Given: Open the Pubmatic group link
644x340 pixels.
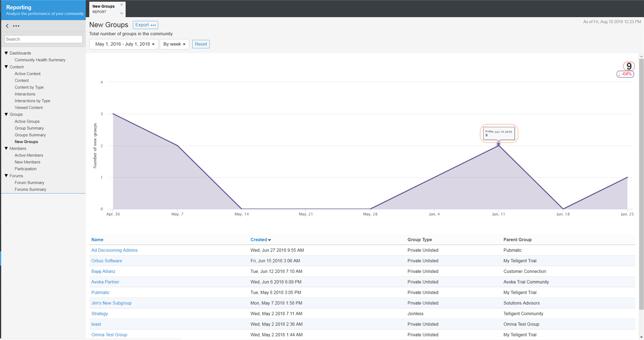Looking at the screenshot, I should 100,293.
